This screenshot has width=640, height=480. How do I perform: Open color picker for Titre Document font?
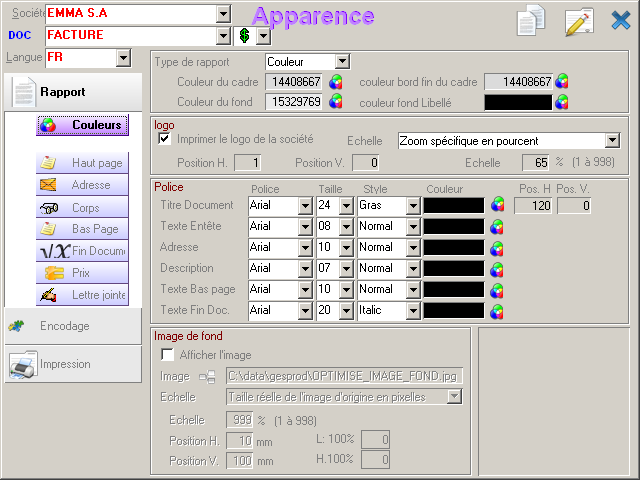(x=498, y=205)
